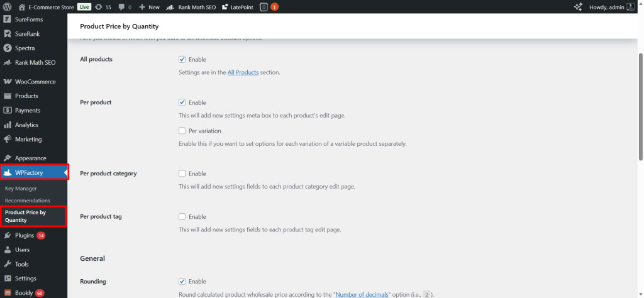Open Analytics from the sidebar icon

click(x=8, y=125)
